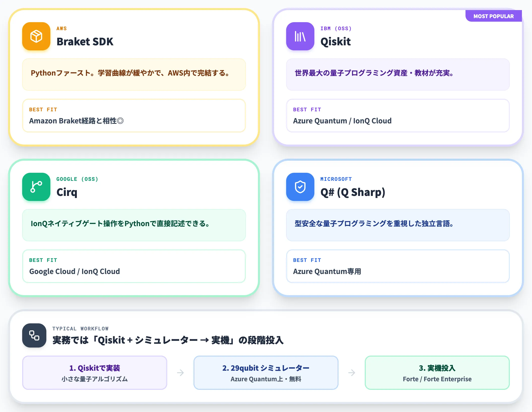Click the '型安全な量子プログラミング' description box

pos(398,225)
